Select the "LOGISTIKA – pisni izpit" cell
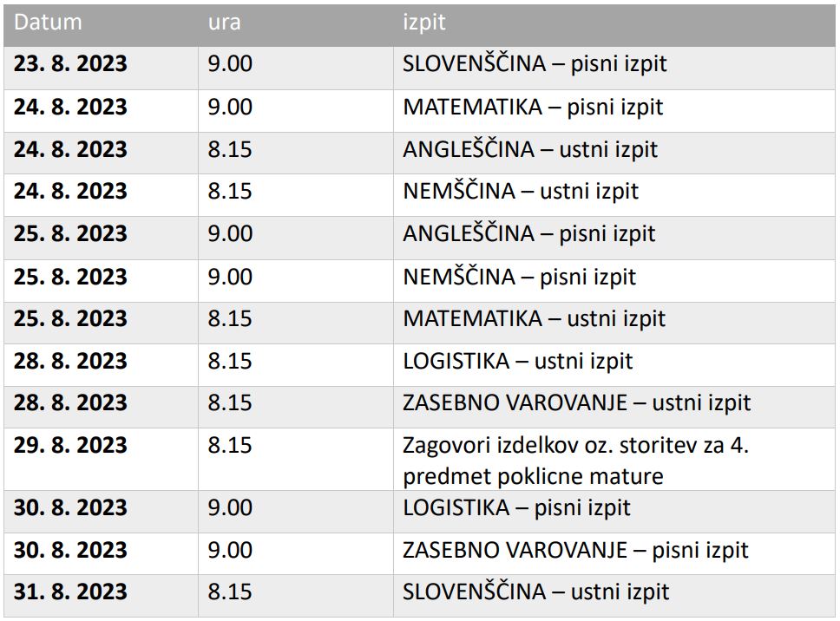This screenshot has width=840, height=621. click(516, 507)
